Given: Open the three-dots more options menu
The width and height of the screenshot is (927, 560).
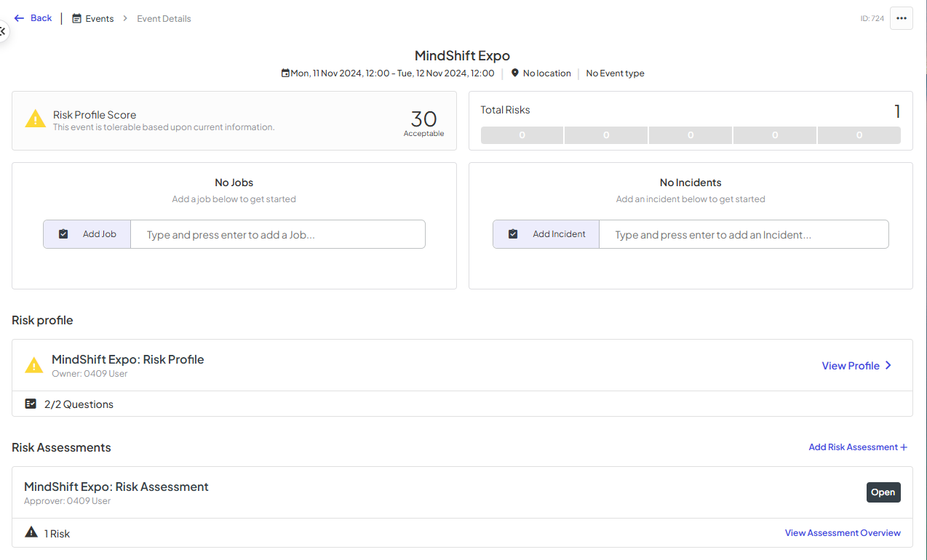Looking at the screenshot, I should [x=902, y=18].
